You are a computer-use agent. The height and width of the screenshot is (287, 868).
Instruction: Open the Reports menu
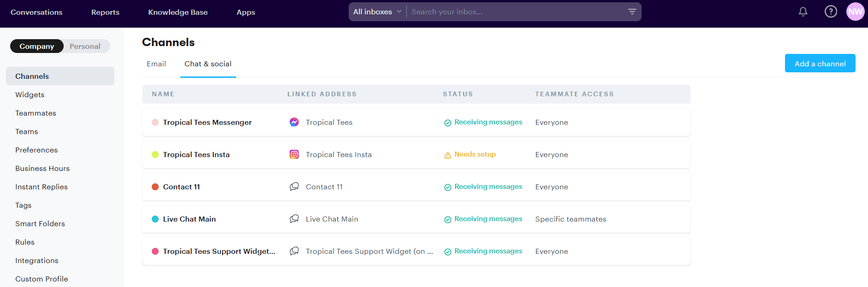pyautogui.click(x=105, y=12)
